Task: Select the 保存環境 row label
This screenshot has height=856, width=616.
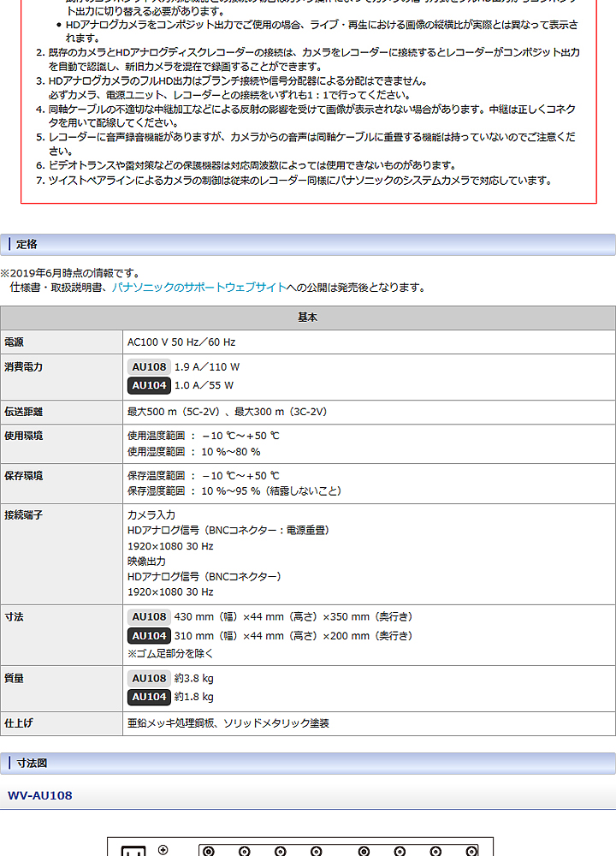Action: [x=23, y=475]
